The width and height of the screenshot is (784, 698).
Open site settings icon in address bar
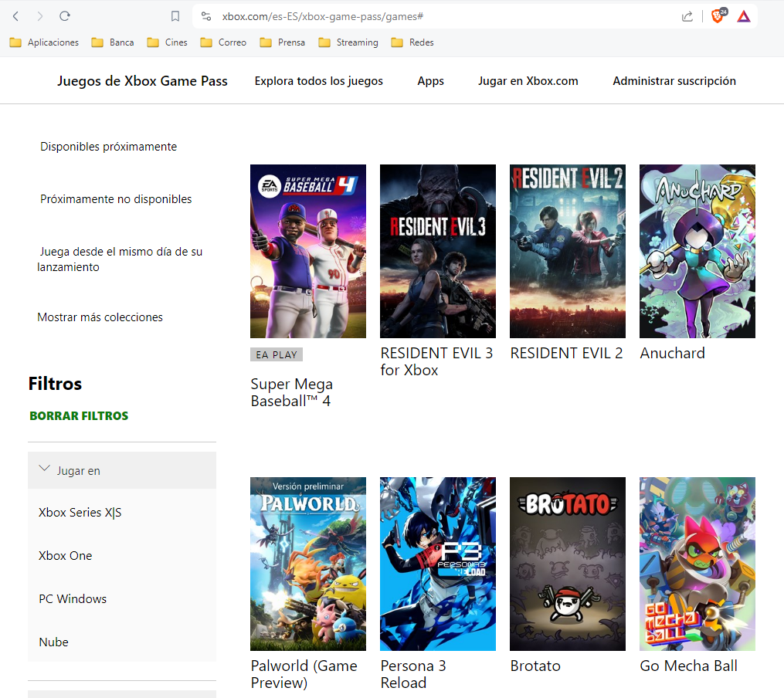(206, 16)
